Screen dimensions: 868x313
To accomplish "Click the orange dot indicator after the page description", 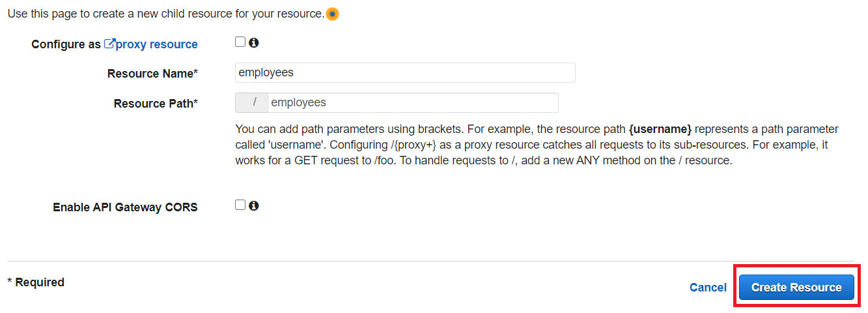I will click(x=332, y=14).
